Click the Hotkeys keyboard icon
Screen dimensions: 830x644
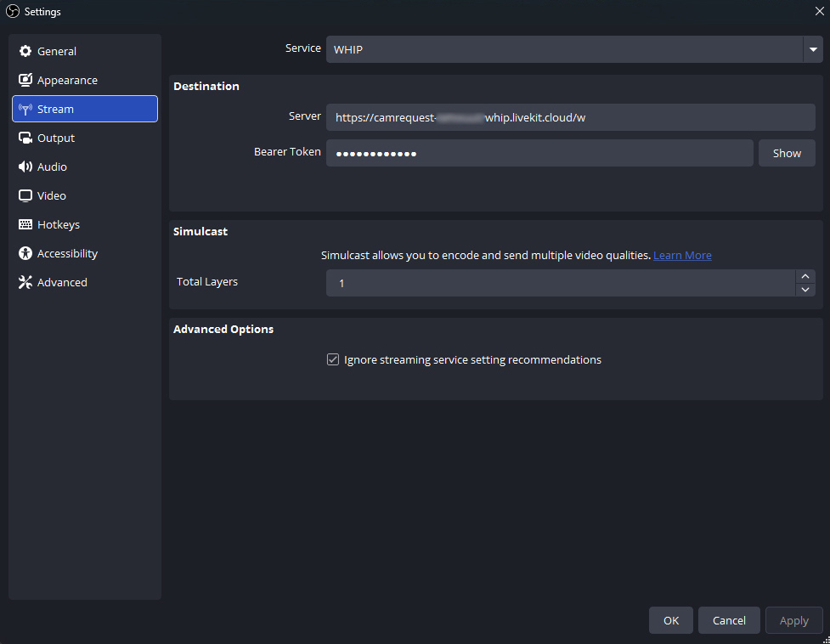25,224
